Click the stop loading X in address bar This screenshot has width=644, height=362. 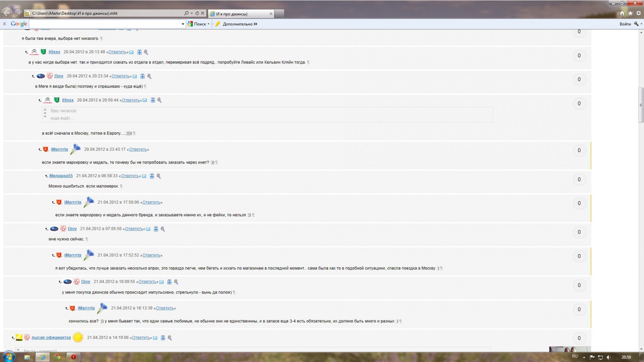(203, 13)
